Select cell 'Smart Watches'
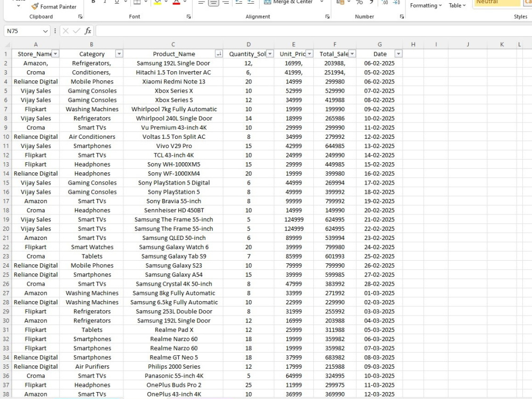Screen dimensions: 532x399 (x=92, y=247)
